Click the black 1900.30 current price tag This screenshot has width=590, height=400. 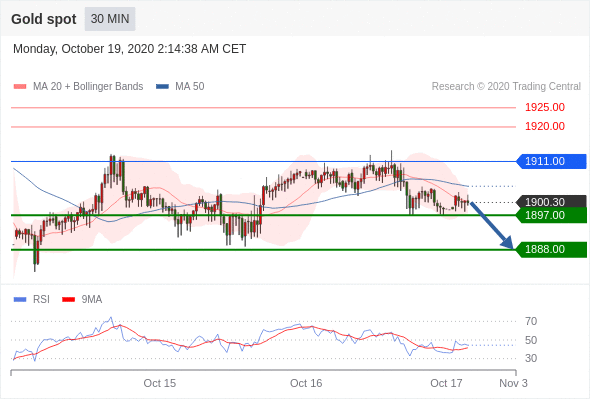[x=551, y=202]
